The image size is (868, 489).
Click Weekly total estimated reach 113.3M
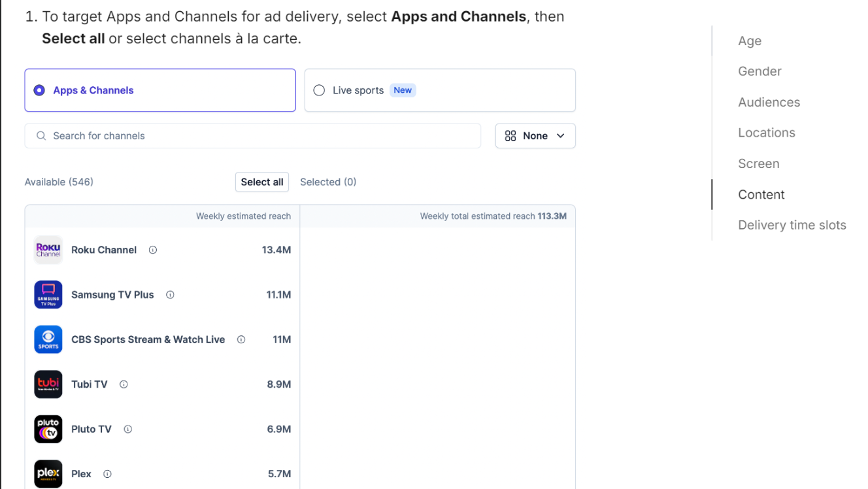coord(493,216)
